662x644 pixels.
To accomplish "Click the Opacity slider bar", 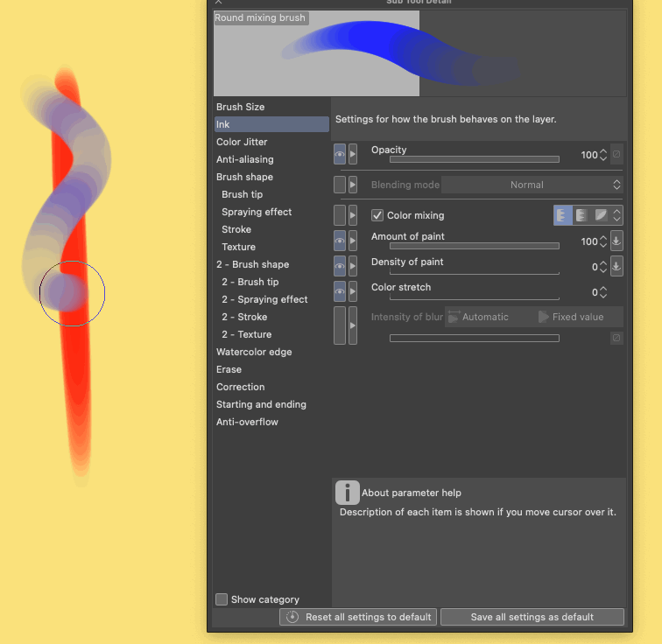I will pos(475,159).
